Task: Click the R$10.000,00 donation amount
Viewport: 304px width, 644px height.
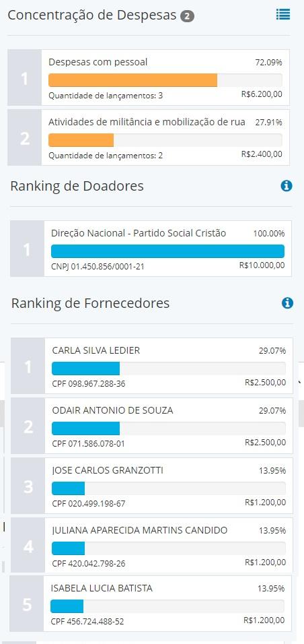Action: pyautogui.click(x=262, y=265)
